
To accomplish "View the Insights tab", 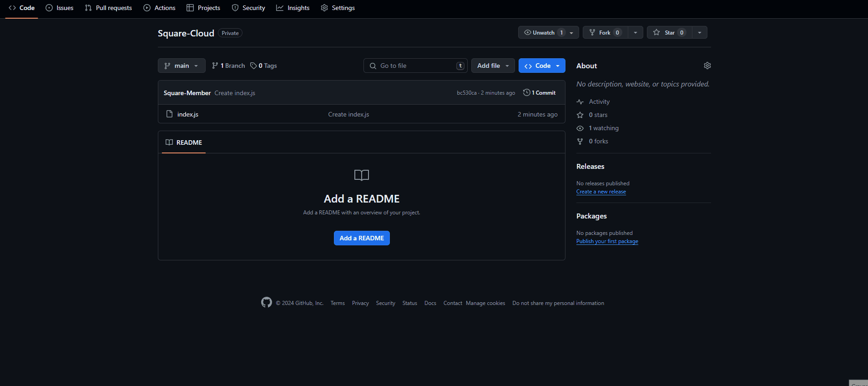I will point(293,8).
